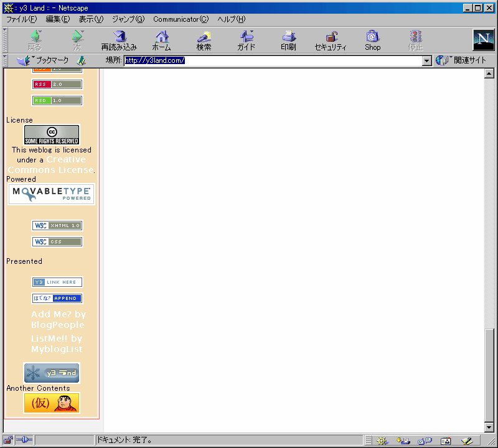
Task: Open the Bookmarks (ブックマーク) menu
Action: [43, 60]
